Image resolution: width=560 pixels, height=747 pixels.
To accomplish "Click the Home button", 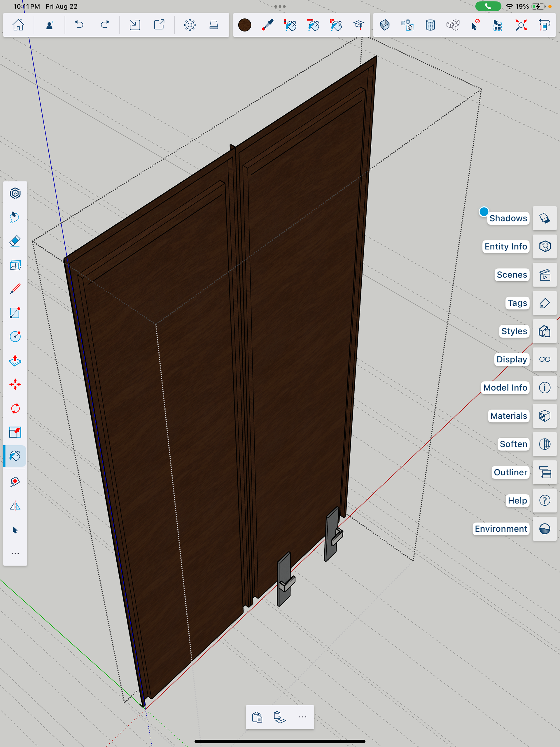I will 18,25.
